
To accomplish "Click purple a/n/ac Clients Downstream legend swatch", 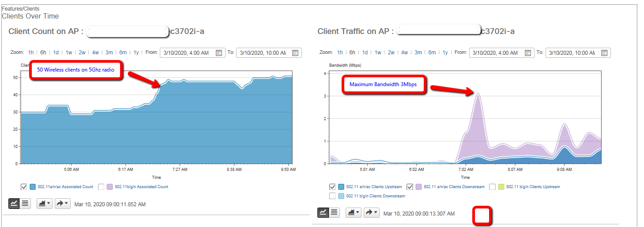I will [x=418, y=187].
